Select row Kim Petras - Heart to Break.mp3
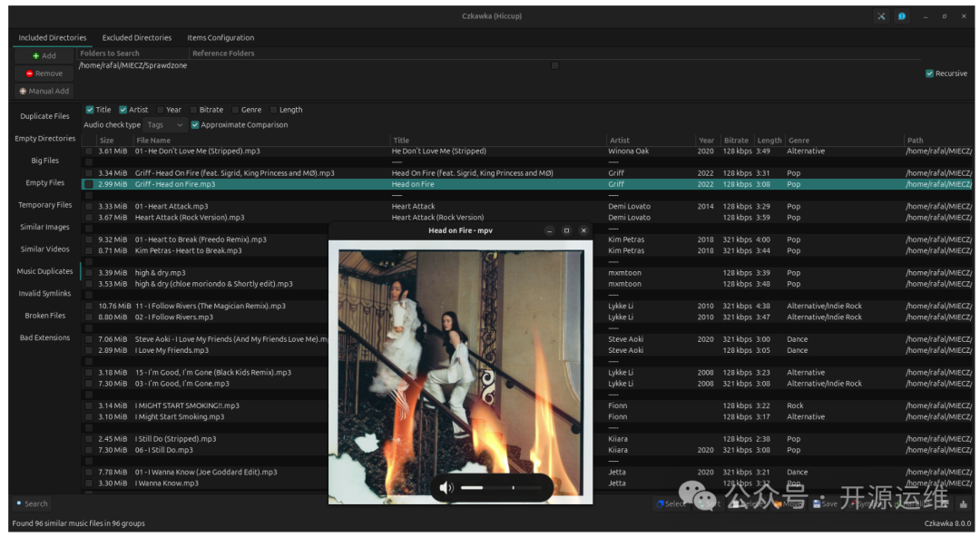980x537 pixels. click(x=527, y=250)
